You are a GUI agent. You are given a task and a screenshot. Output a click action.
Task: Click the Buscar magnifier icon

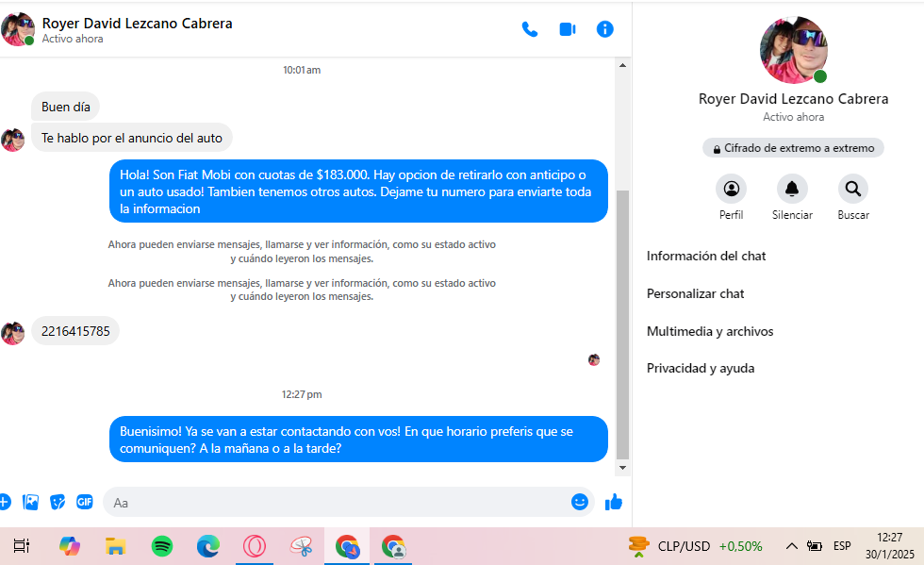pos(852,190)
